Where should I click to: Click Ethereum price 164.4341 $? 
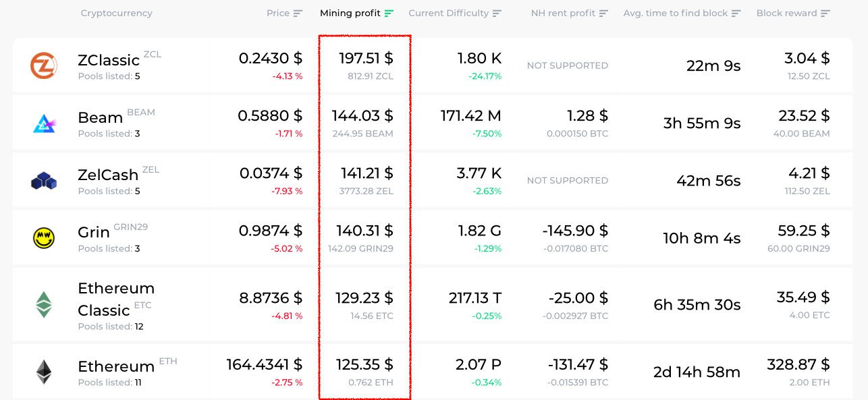(x=265, y=365)
